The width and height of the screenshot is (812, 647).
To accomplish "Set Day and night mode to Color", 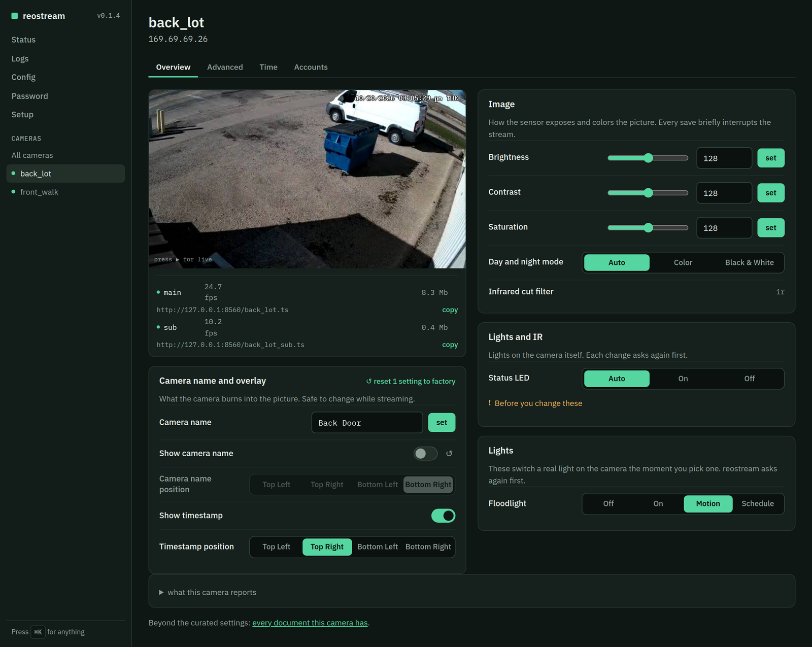I will (x=683, y=262).
